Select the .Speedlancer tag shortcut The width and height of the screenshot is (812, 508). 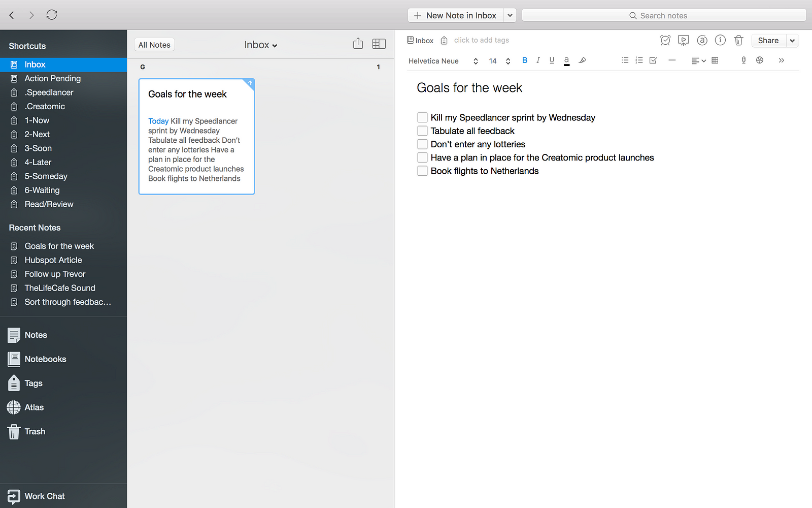(63, 92)
